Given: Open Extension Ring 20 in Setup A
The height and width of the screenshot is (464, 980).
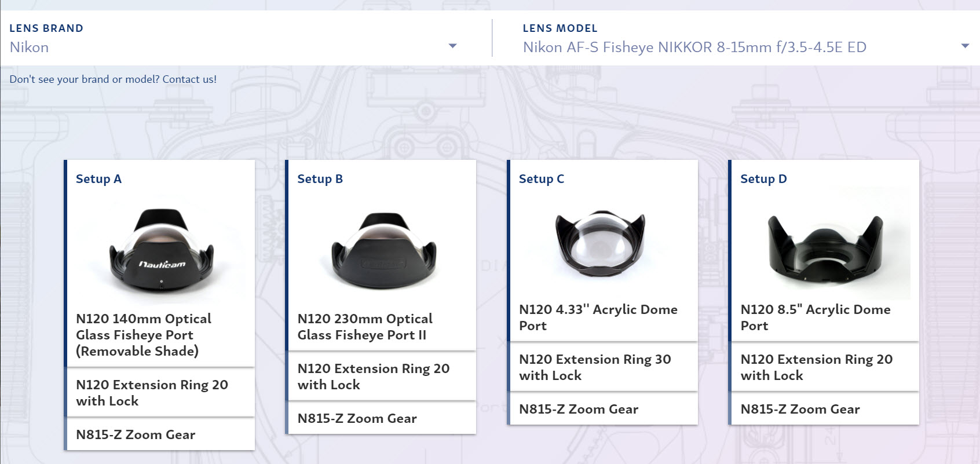Looking at the screenshot, I should [x=152, y=393].
